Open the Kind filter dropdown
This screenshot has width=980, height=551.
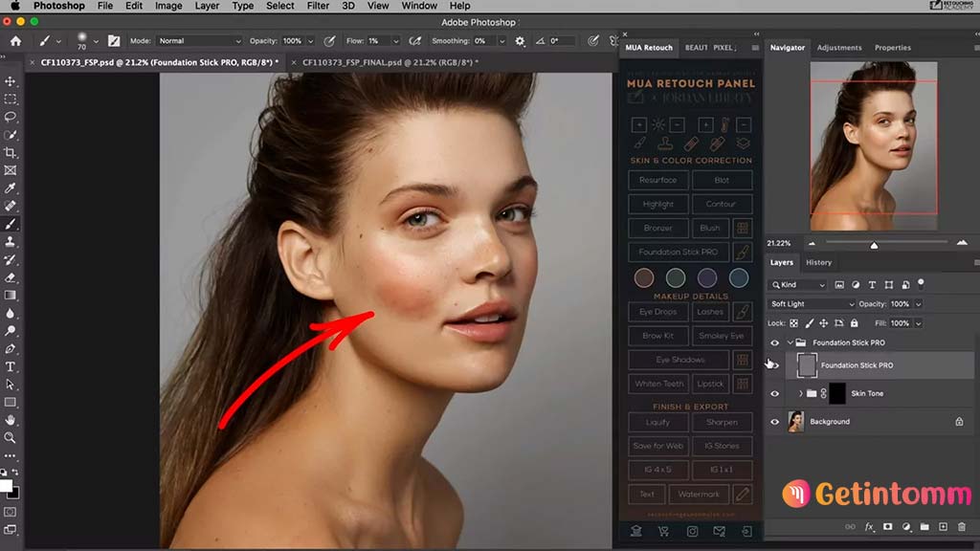[x=797, y=285]
